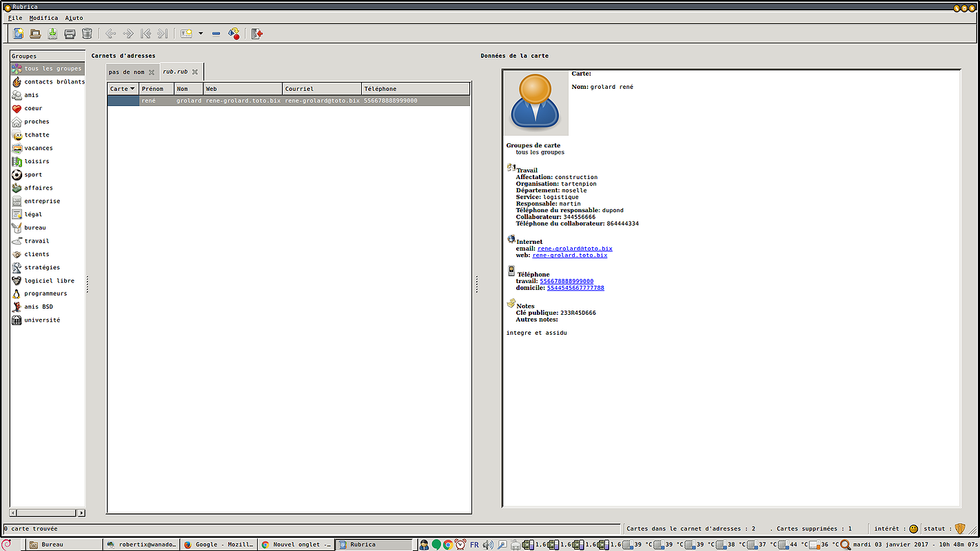Image resolution: width=980 pixels, height=551 pixels.
Task: Sort by the Carte column header
Action: (123, 89)
